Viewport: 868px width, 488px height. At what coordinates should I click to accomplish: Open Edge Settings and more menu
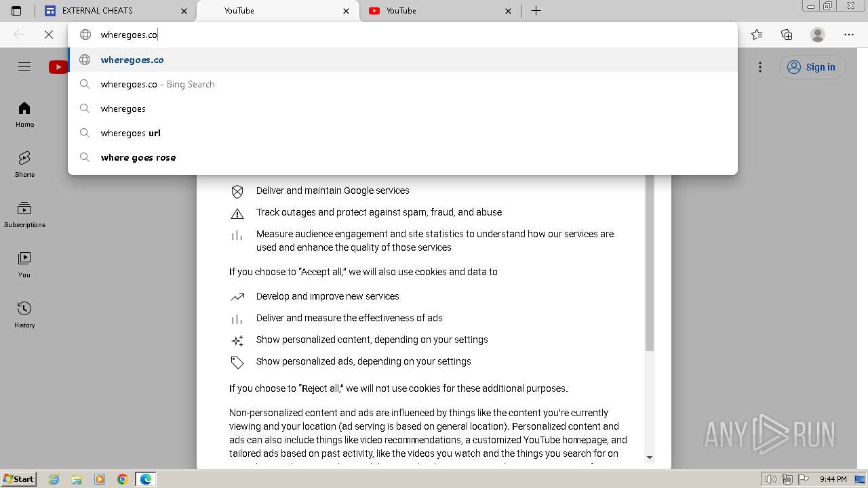[849, 35]
